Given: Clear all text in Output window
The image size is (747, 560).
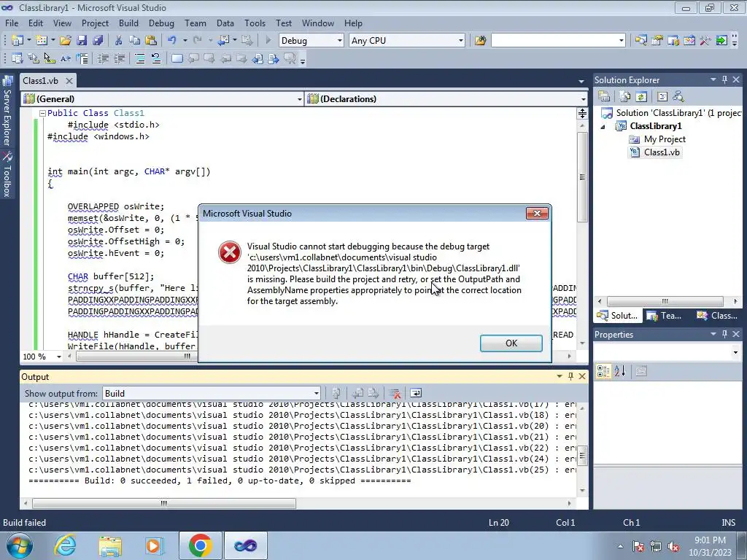Looking at the screenshot, I should tap(395, 393).
